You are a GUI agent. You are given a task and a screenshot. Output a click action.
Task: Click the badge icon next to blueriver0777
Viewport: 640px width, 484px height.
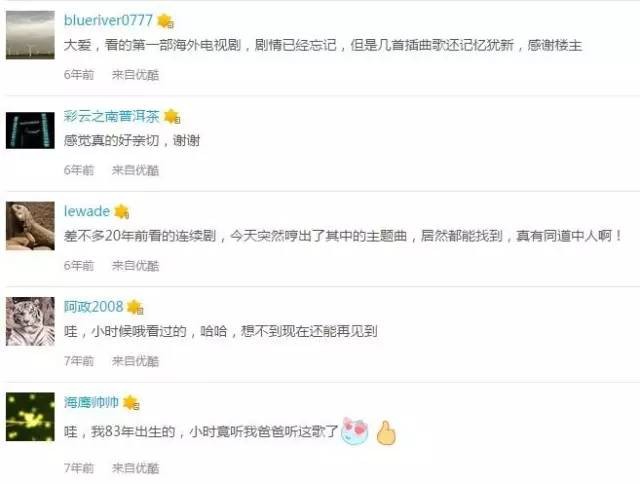coord(166,21)
